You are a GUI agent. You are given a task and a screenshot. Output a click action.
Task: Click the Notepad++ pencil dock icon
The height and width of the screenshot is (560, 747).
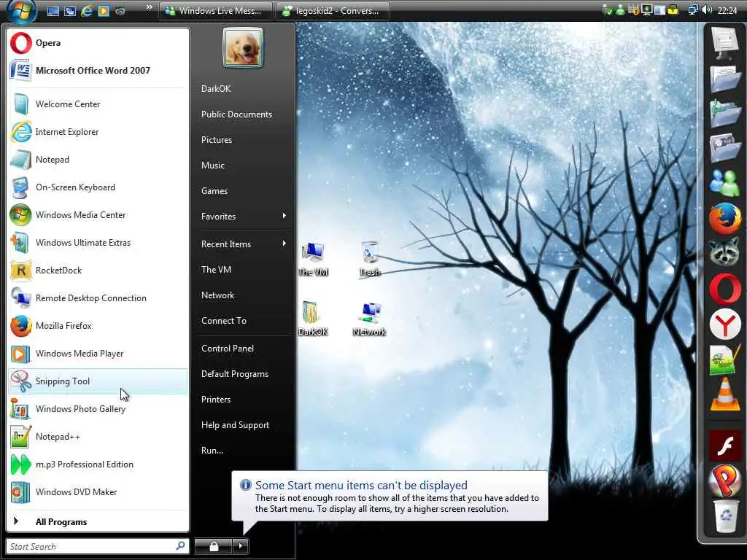point(724,359)
